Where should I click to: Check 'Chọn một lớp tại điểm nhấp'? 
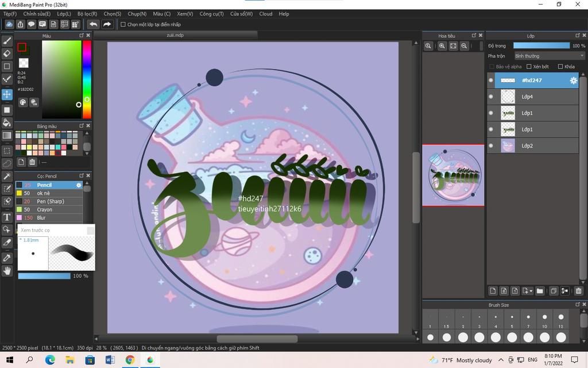pyautogui.click(x=123, y=24)
